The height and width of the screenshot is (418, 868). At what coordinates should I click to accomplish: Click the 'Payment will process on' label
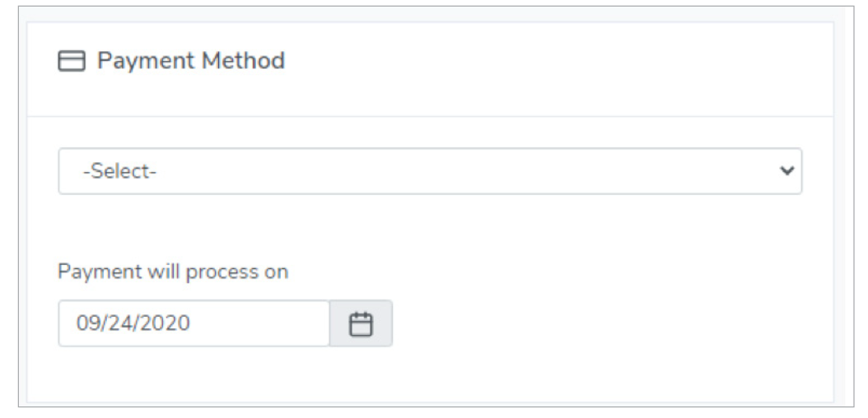pyautogui.click(x=173, y=272)
